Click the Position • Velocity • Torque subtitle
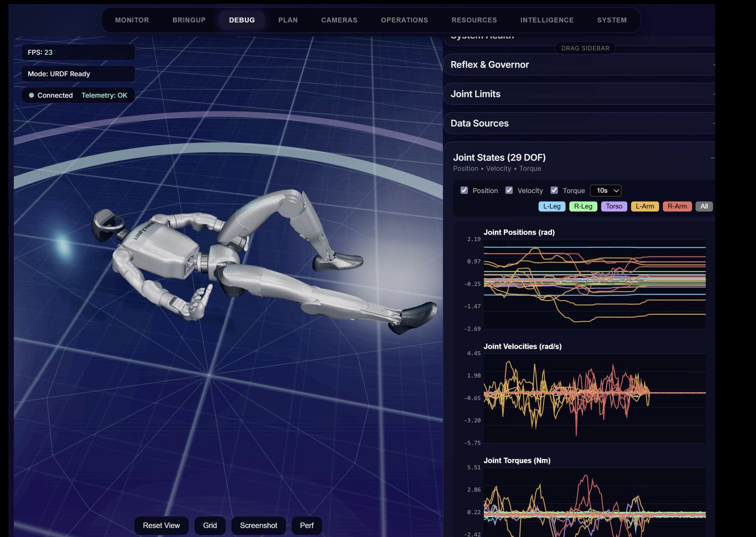The image size is (756, 537). point(497,169)
